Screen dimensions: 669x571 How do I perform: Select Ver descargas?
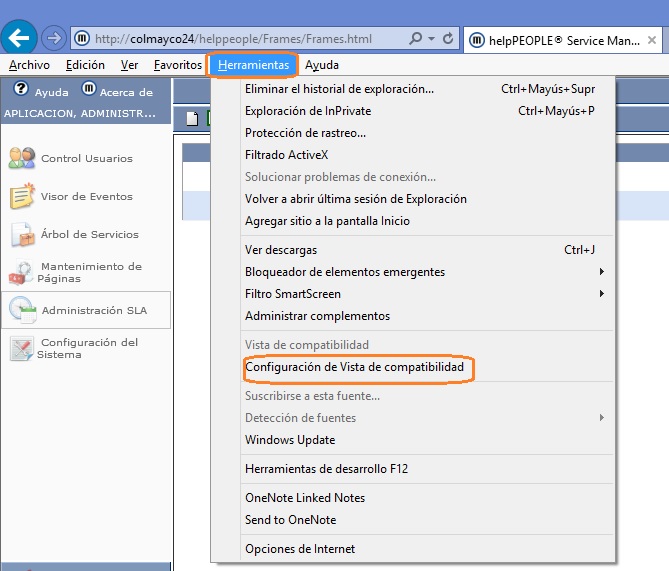413,250
